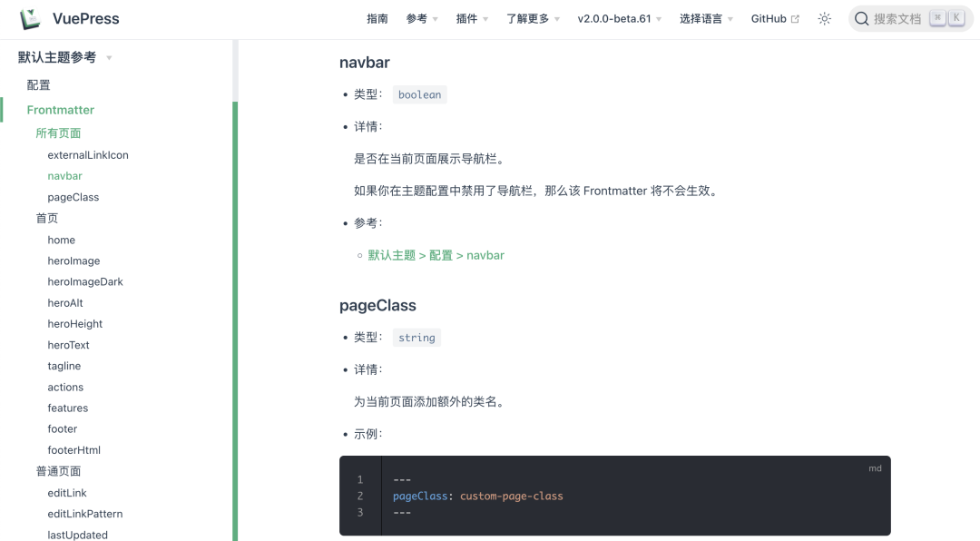Image resolution: width=980 pixels, height=541 pixels.
Task: Collapse the 默认主题参考 sidebar section
Action: coord(65,57)
